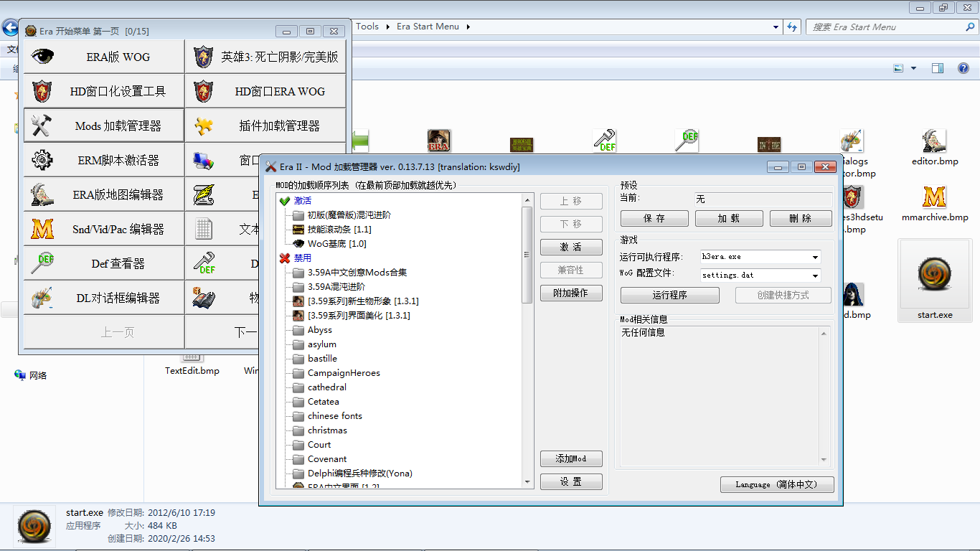This screenshot has width=980, height=551.
Task: Click 下移 move down button
Action: click(x=571, y=224)
